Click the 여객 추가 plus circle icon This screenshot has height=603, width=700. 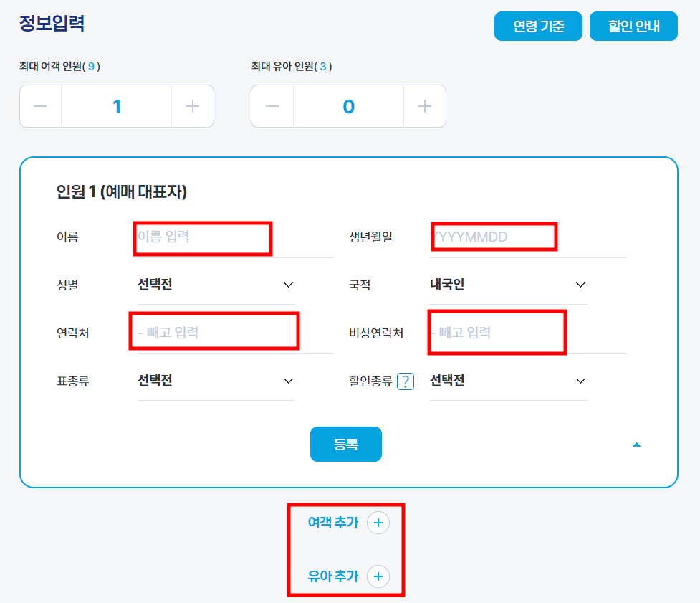378,523
